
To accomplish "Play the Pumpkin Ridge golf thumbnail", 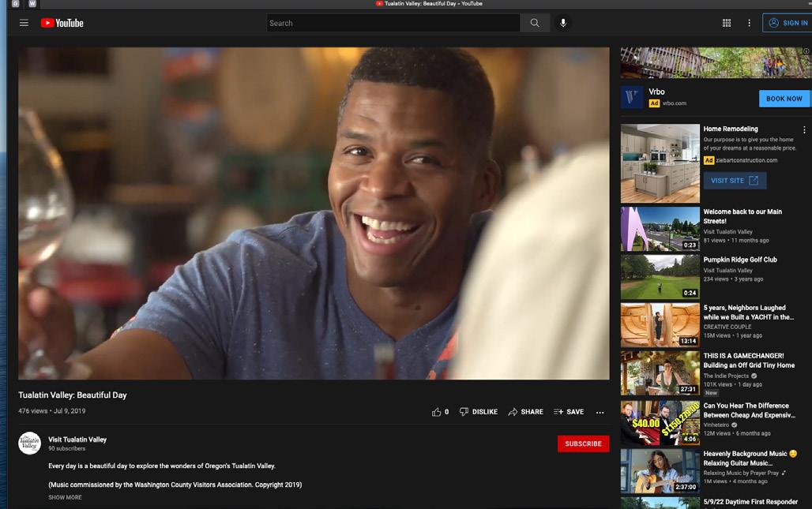I will (660, 277).
